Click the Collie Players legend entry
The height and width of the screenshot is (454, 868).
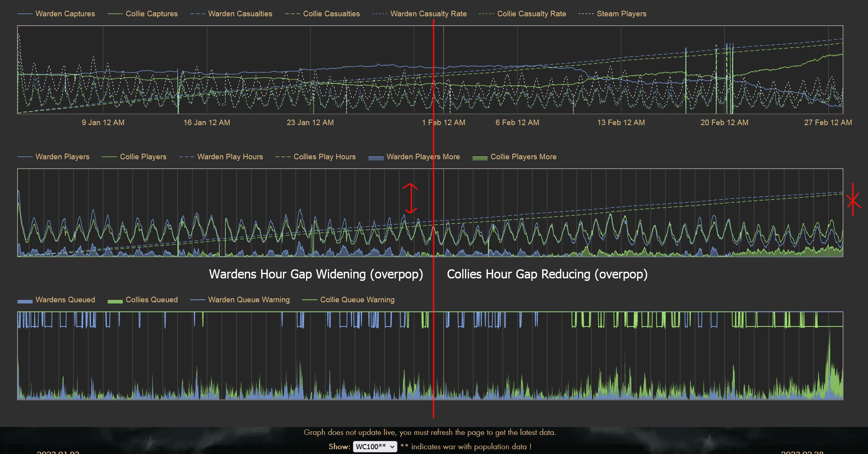[143, 157]
